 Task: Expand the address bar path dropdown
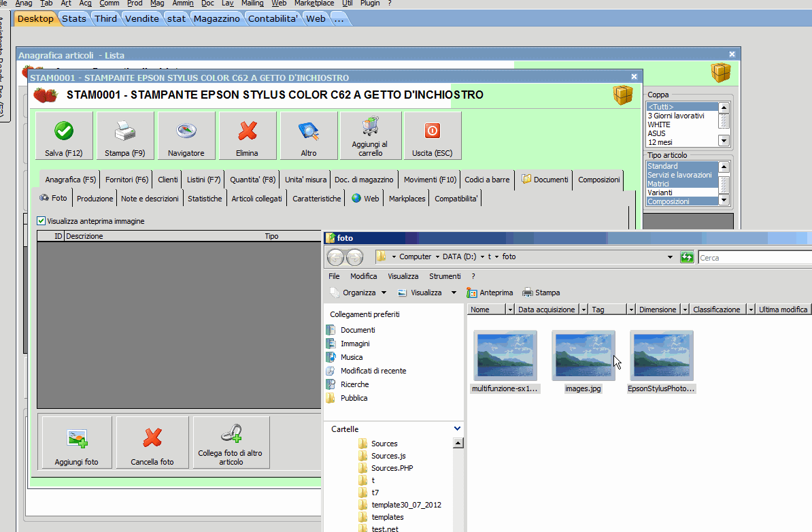(670, 257)
